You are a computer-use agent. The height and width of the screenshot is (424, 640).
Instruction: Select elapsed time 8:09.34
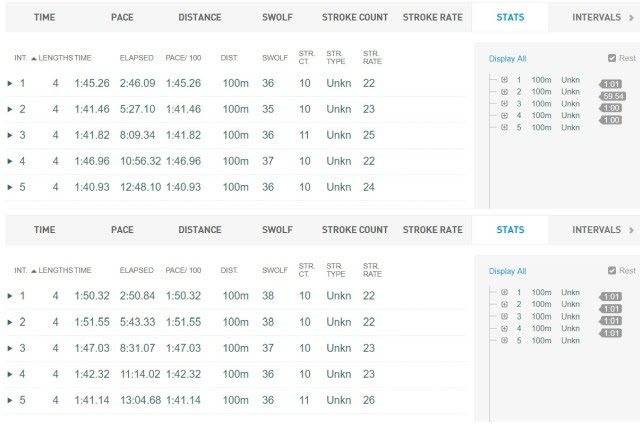coord(138,135)
